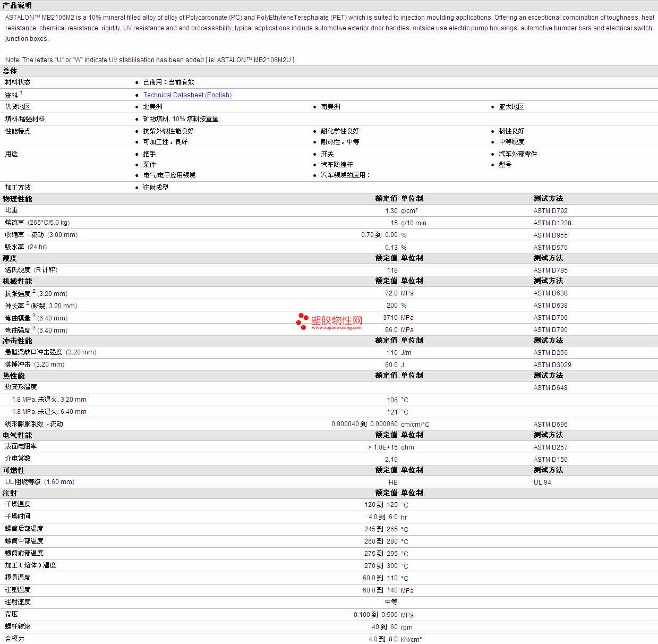The width and height of the screenshot is (658, 644).
Task: Click the 1.8 MPa, 未退火, 3.20 mm row
Action: click(x=329, y=400)
